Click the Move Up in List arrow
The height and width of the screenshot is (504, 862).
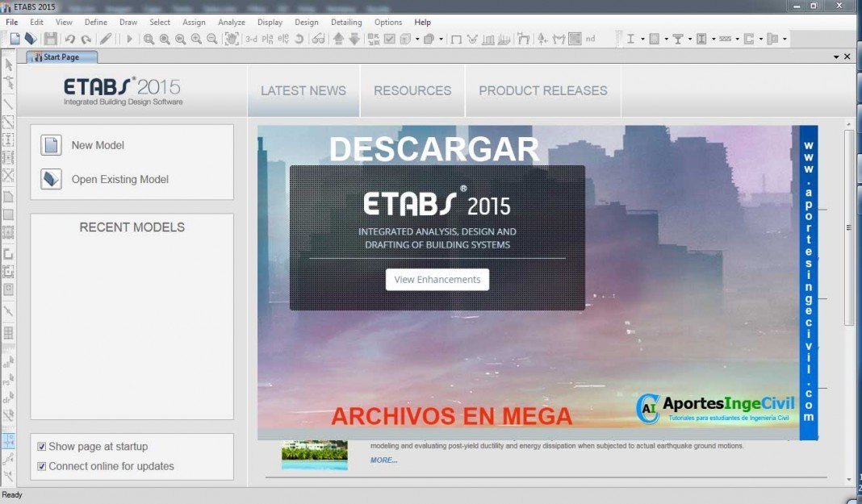[339, 39]
